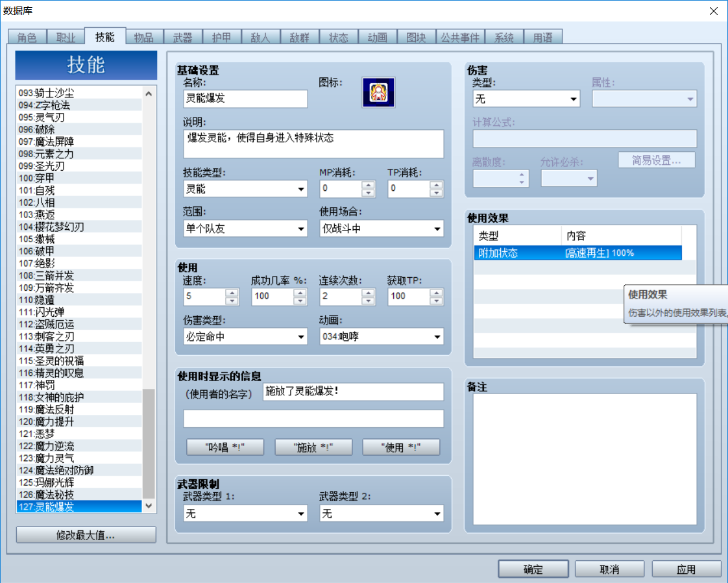Select skill 122:魔力逆流 in the list
The image size is (728, 583).
79,446
